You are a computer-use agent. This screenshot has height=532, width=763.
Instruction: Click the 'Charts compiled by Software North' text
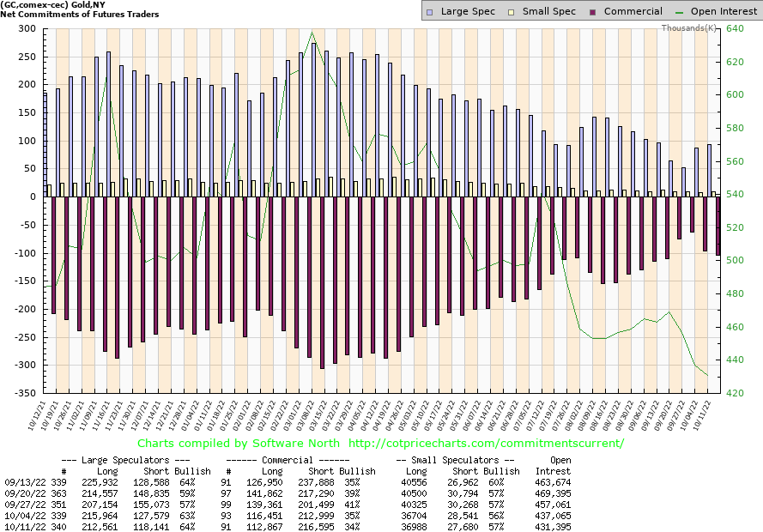click(236, 444)
